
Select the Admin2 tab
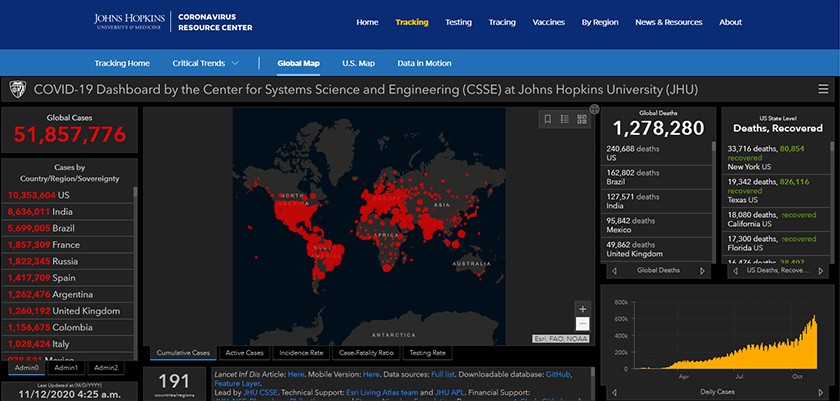pyautogui.click(x=106, y=368)
